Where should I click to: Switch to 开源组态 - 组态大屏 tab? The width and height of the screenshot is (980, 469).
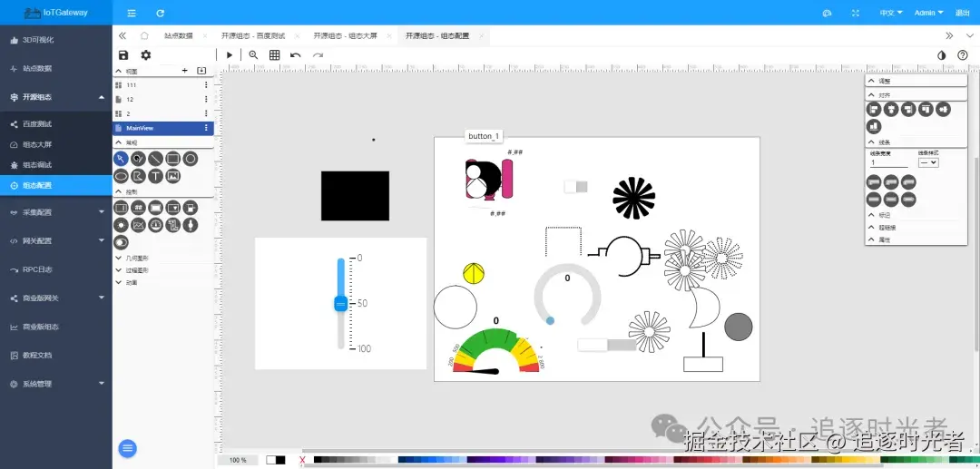point(346,35)
